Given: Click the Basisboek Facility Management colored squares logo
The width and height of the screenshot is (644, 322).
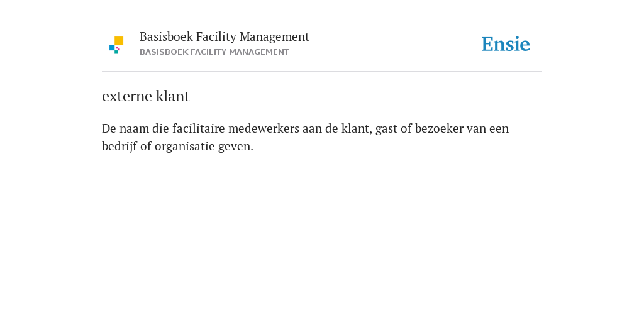Looking at the screenshot, I should 116,45.
